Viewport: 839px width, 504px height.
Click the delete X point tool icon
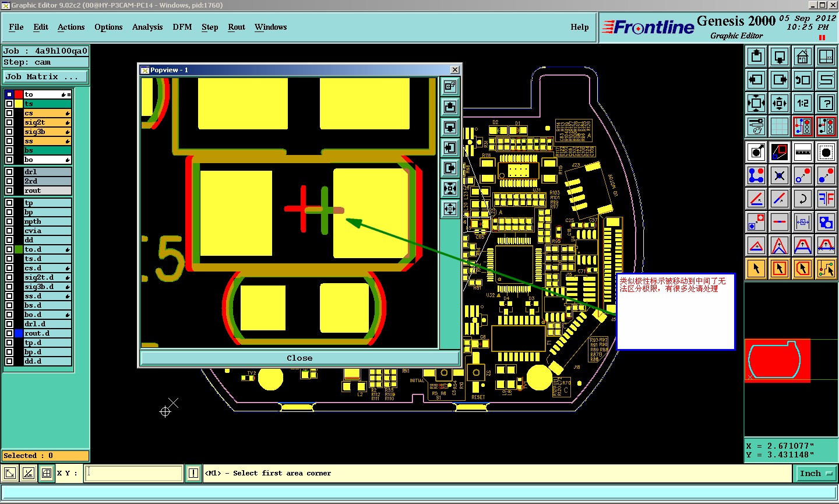point(780,175)
